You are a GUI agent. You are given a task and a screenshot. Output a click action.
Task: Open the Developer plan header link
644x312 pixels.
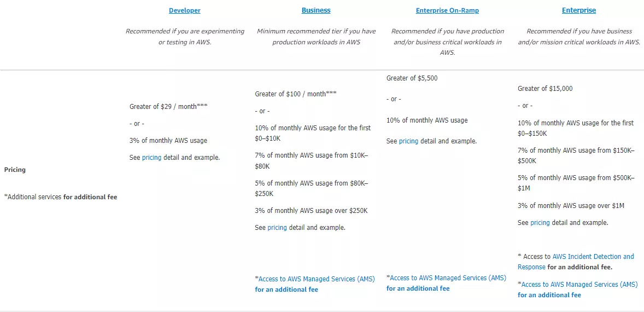(x=185, y=10)
